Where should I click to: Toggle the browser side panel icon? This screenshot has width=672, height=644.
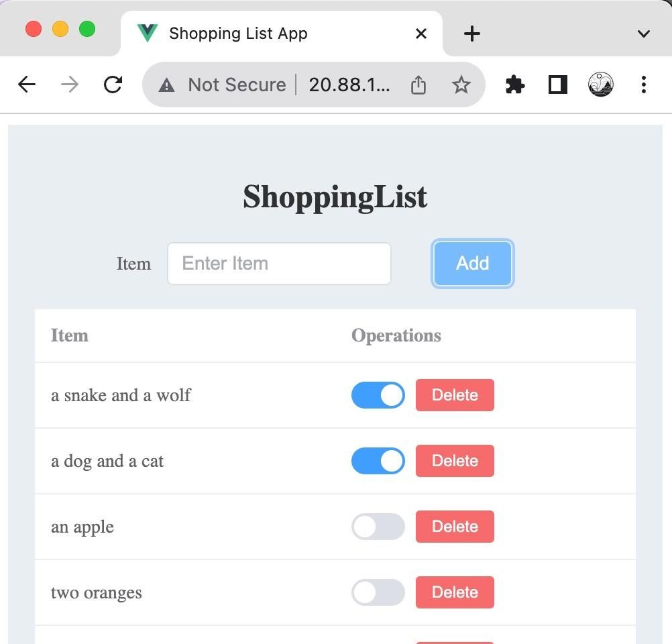coord(557,85)
